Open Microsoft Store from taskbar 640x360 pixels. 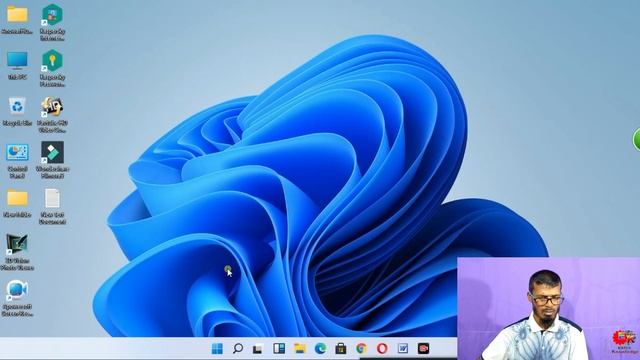[341, 349]
